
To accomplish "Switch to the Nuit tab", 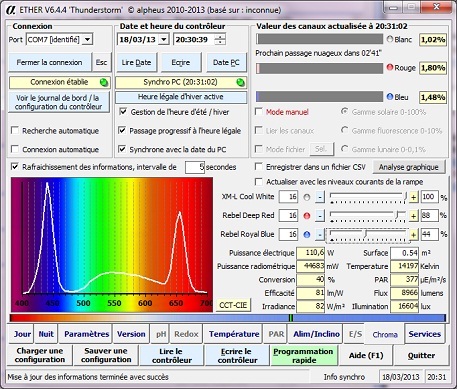I will point(46,334).
